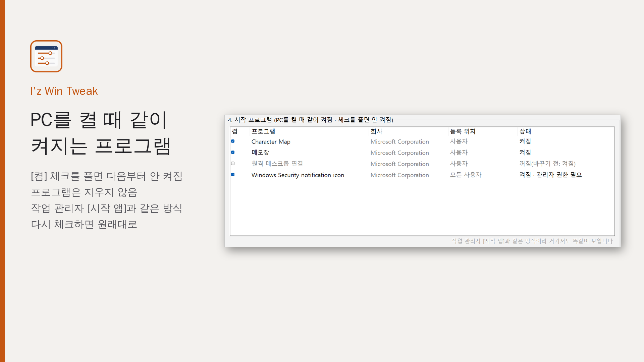Click the 모든 사용자 location cell
Image resolution: width=644 pixels, height=362 pixels.
pyautogui.click(x=466, y=175)
